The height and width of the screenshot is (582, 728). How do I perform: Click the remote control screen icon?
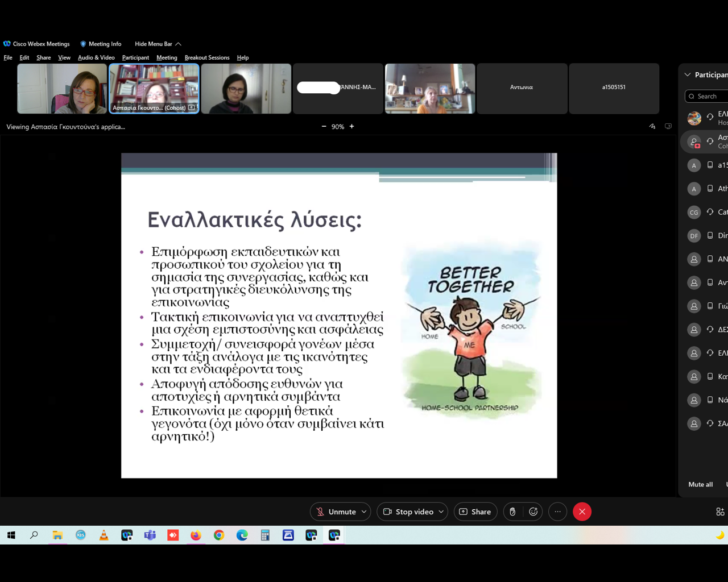[x=668, y=126]
